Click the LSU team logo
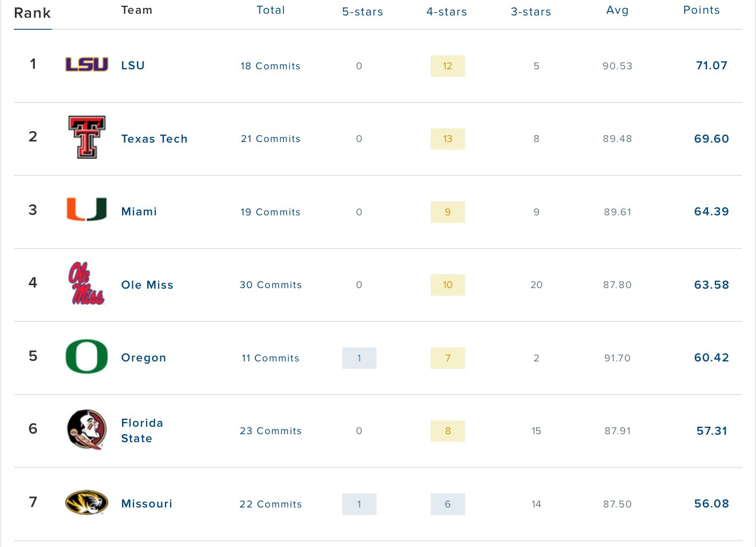Screen dimensions: 756x547 (x=86, y=64)
